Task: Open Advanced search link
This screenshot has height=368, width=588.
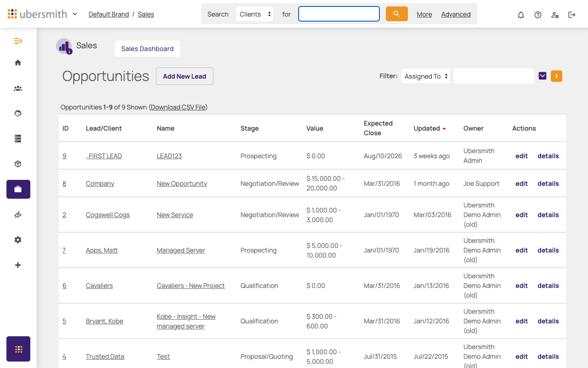Action: [x=456, y=14]
